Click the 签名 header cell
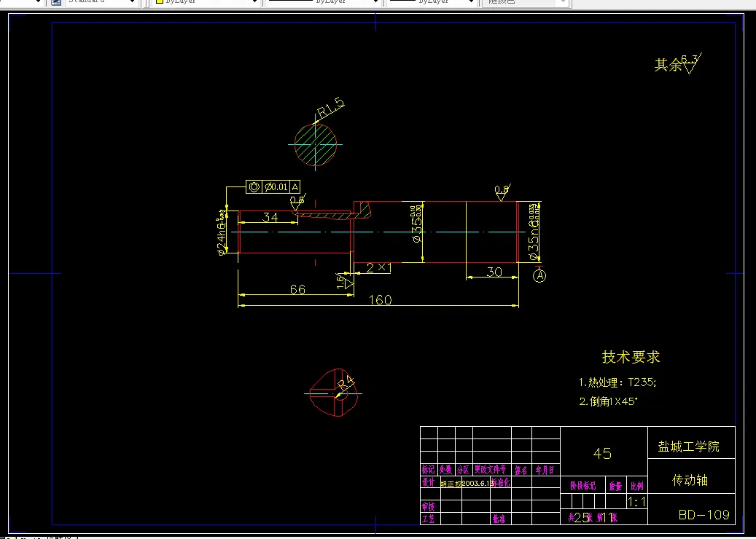Viewport: 756px width, 539px height. click(x=521, y=470)
